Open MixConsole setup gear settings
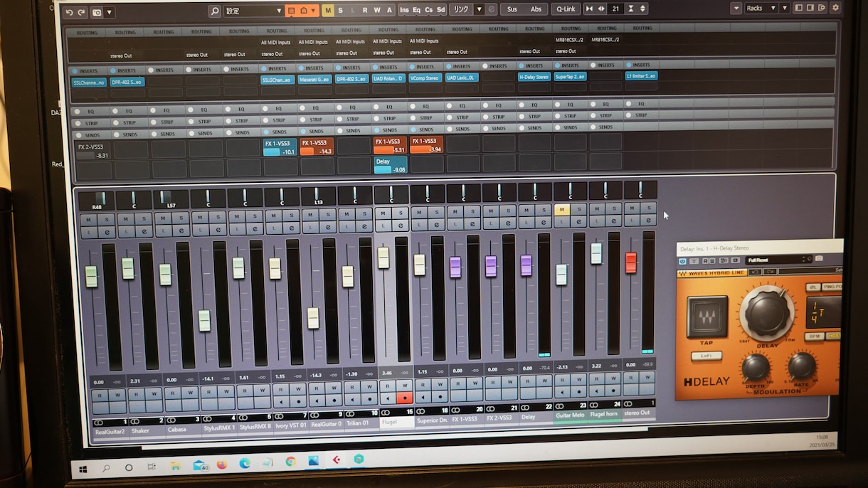868x488 pixels. 835,7
